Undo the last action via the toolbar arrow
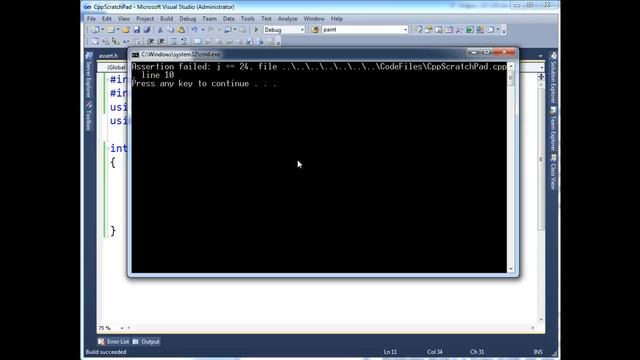Screen dimensions: 640x360 194,29
